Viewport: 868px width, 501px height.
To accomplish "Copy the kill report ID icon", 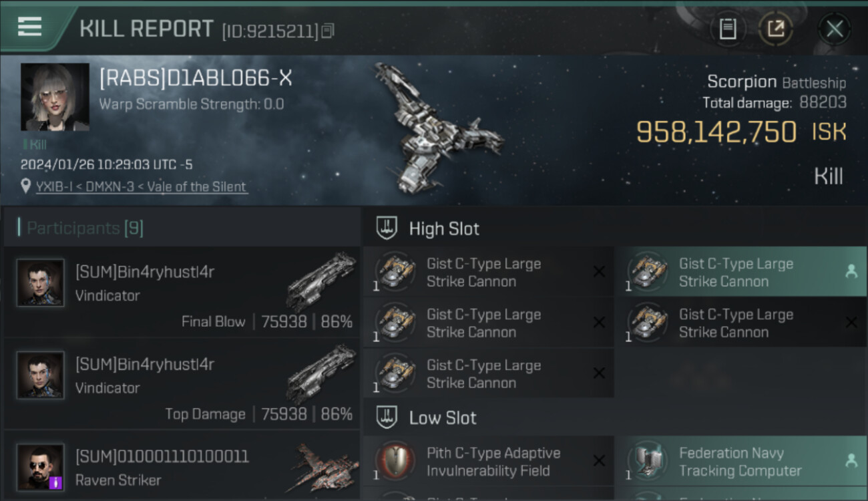I will point(328,31).
